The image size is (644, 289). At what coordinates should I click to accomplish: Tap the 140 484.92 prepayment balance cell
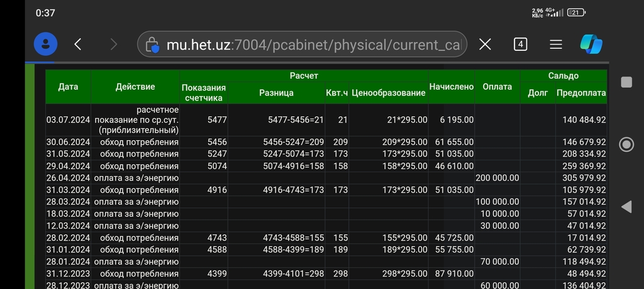[581, 119]
